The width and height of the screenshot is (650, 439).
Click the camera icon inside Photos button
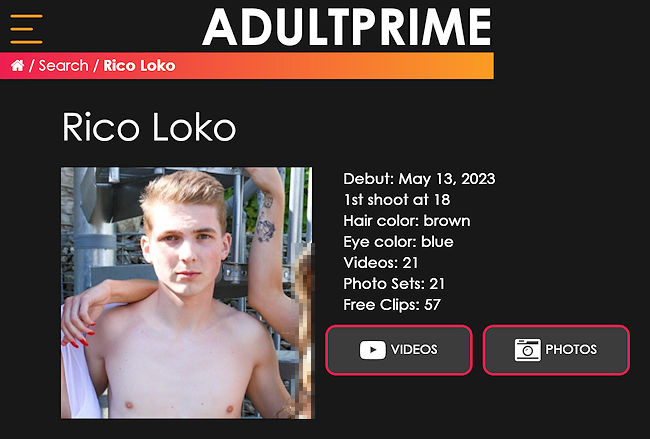527,350
